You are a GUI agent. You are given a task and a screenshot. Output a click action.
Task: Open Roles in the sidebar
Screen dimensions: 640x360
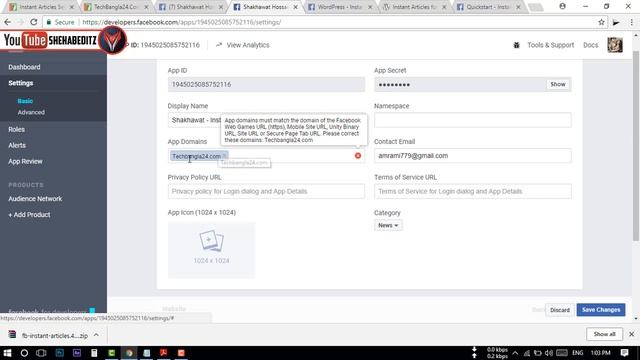click(16, 129)
